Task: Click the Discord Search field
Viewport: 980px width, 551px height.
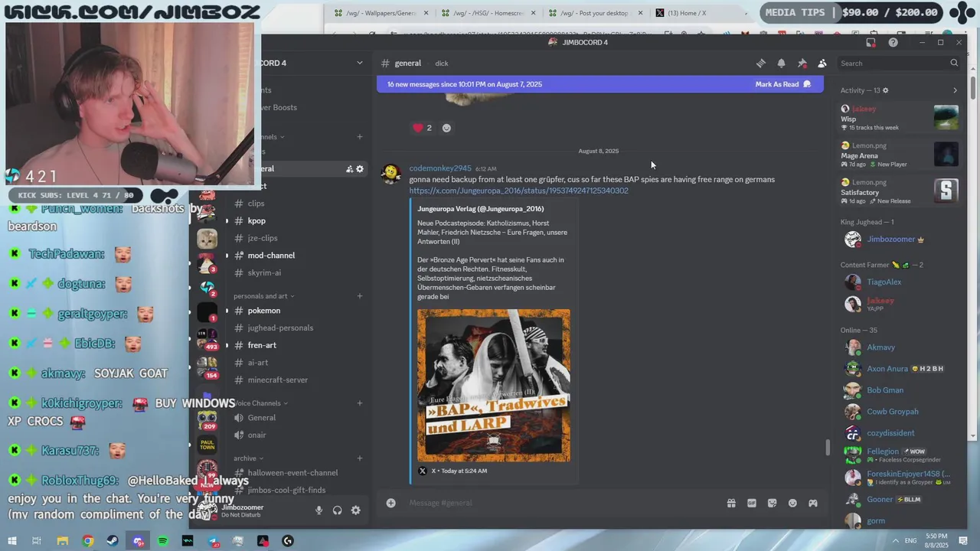Action: pyautogui.click(x=900, y=64)
